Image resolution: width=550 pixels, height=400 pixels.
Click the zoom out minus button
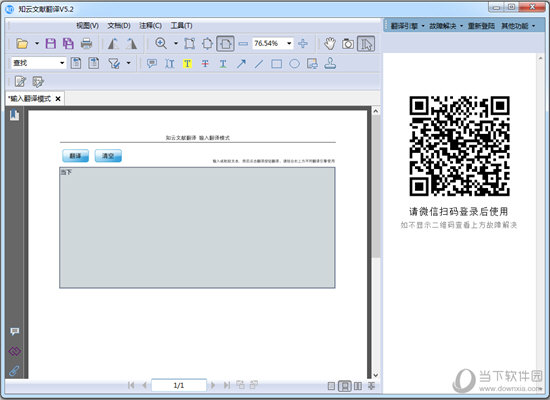(x=243, y=44)
